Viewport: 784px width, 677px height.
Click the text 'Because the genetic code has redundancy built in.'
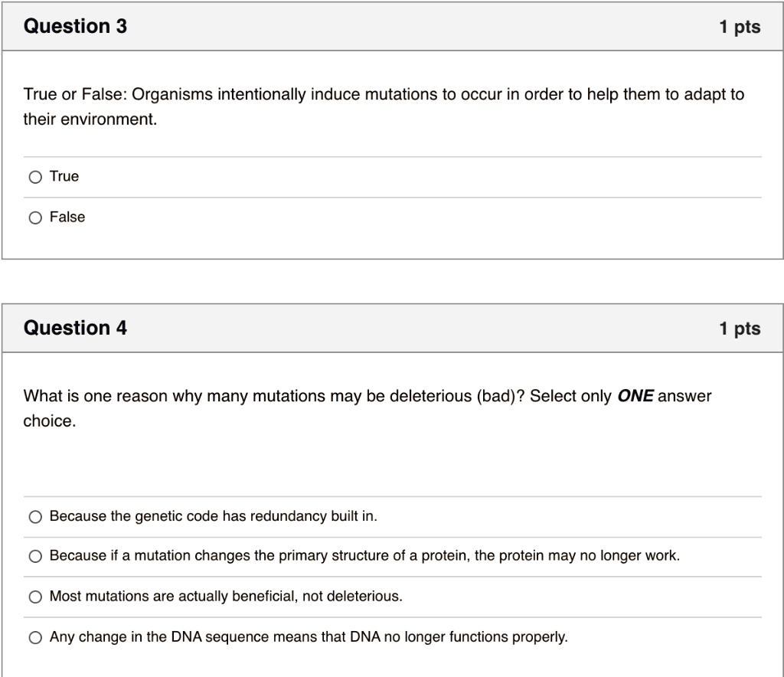point(214,516)
